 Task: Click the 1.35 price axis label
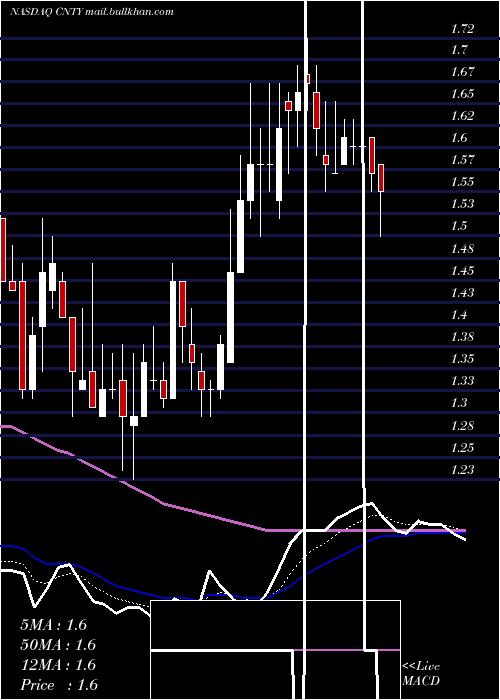pyautogui.click(x=462, y=359)
